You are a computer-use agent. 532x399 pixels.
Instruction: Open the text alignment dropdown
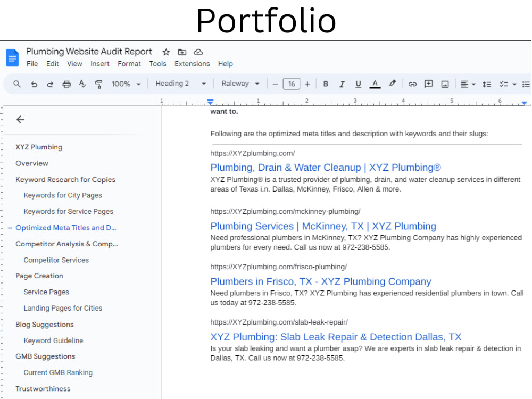[468, 84]
